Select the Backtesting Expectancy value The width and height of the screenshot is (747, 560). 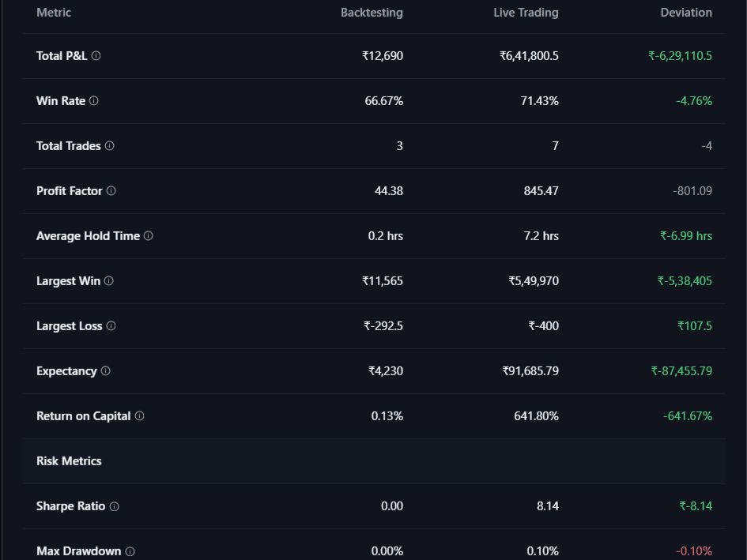pos(386,371)
